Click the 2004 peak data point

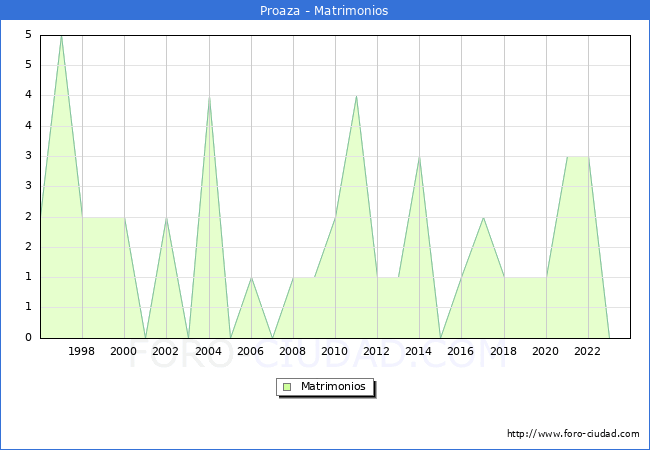click(208, 97)
